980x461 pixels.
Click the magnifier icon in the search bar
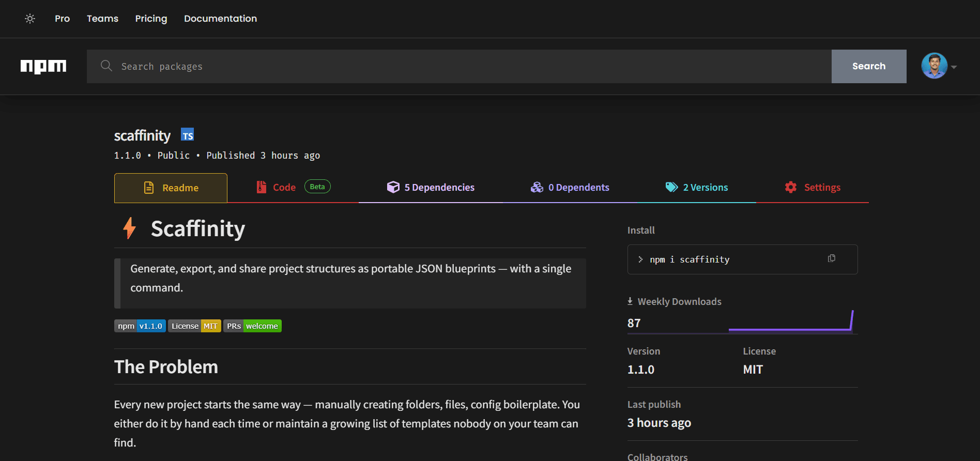(x=106, y=66)
